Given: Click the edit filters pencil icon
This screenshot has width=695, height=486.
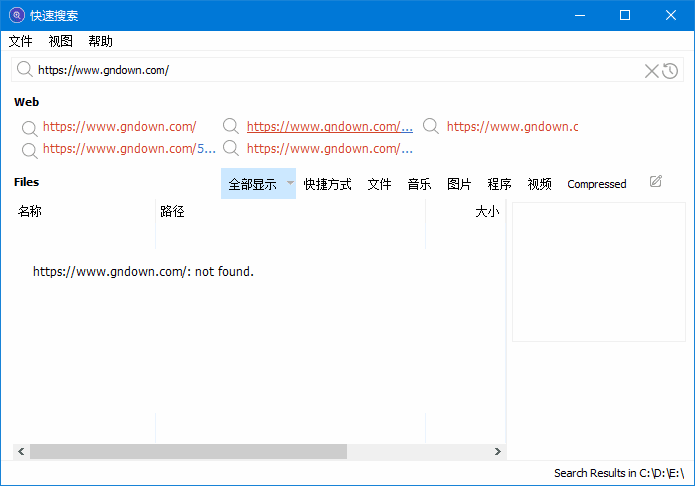Looking at the screenshot, I should point(656,181).
